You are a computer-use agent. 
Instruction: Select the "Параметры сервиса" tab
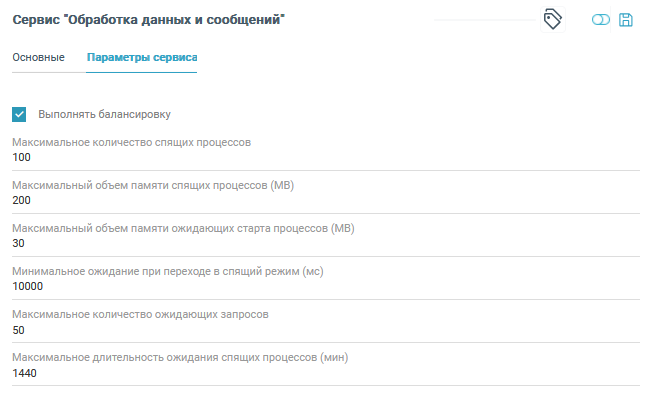(x=142, y=57)
